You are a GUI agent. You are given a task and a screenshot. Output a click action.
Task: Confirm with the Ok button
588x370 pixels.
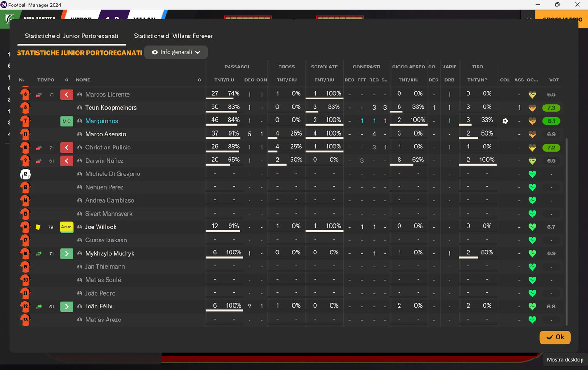click(x=555, y=337)
